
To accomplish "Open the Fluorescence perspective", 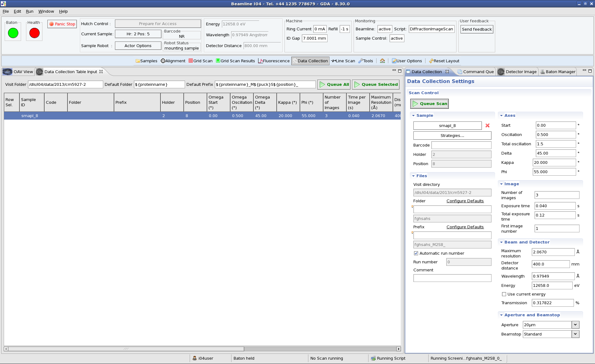I will tap(274, 61).
